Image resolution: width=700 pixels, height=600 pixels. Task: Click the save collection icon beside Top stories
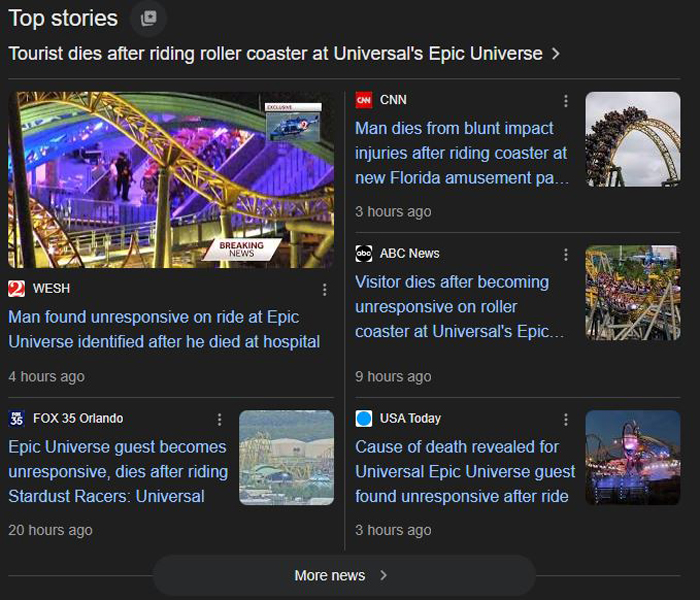149,18
